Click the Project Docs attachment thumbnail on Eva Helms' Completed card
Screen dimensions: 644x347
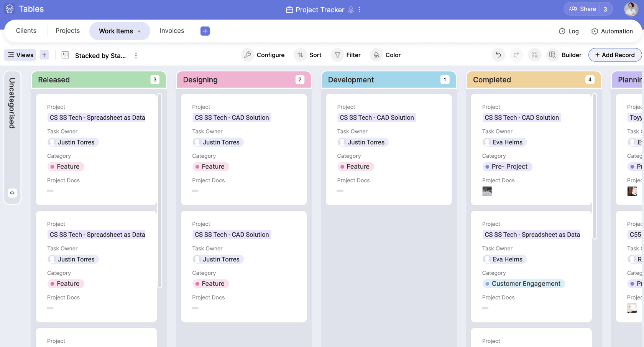coord(487,191)
